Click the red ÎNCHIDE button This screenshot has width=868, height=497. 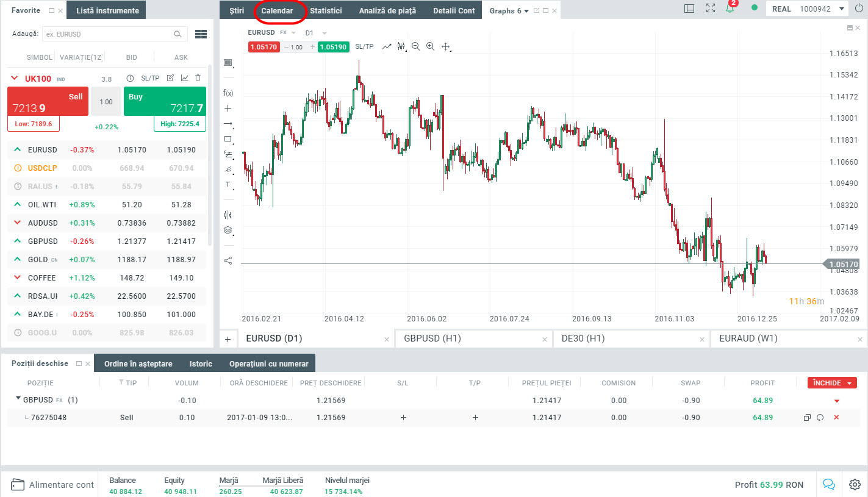[832, 383]
